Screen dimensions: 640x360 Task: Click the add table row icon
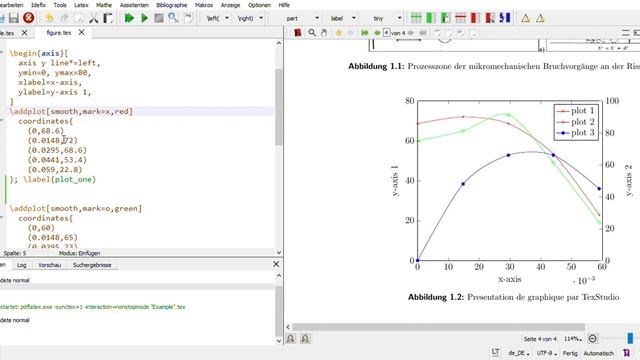(416, 18)
